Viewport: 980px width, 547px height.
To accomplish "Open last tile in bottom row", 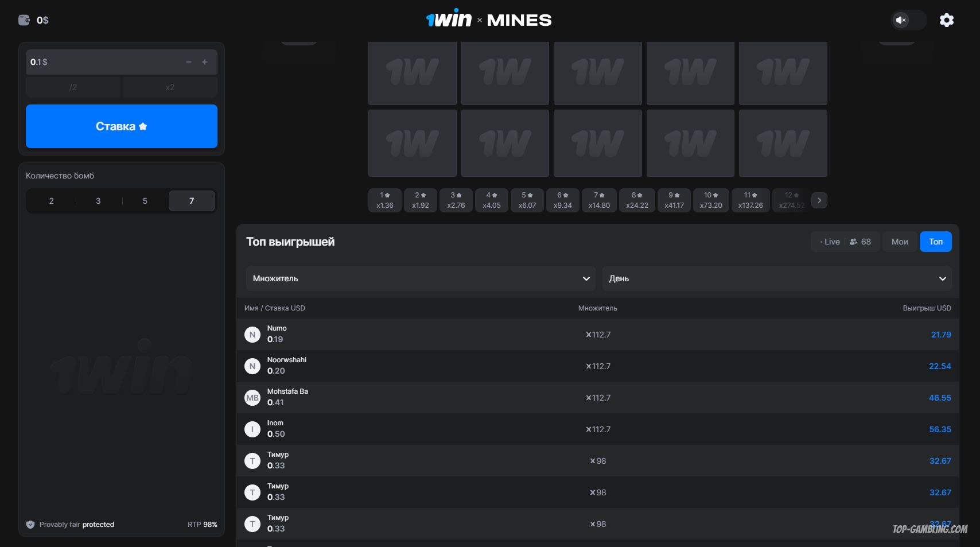I will pyautogui.click(x=783, y=143).
